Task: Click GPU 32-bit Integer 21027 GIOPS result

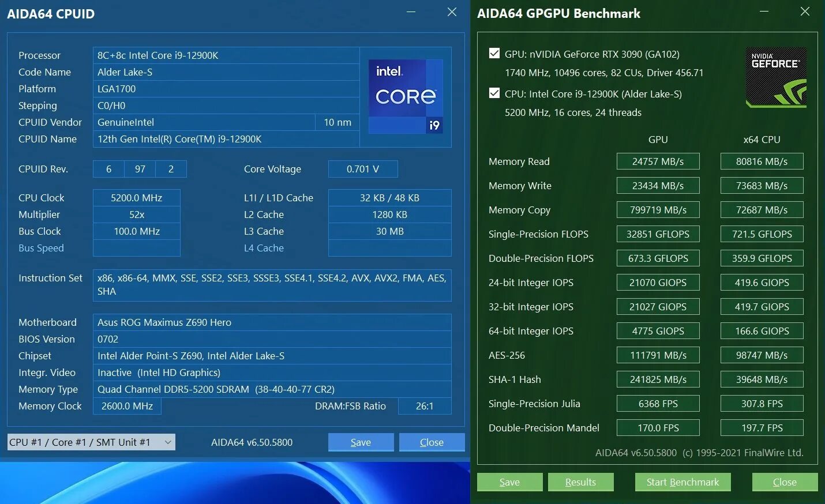Action: tap(658, 307)
